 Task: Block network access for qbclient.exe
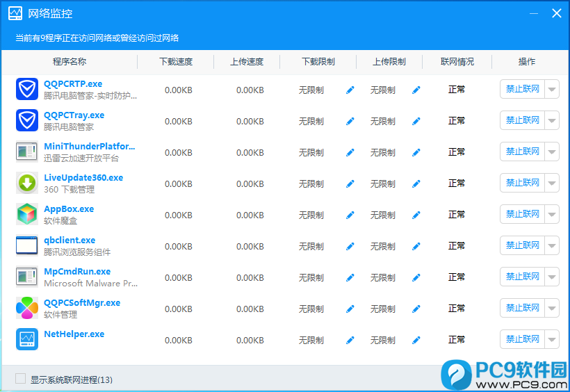522,245
